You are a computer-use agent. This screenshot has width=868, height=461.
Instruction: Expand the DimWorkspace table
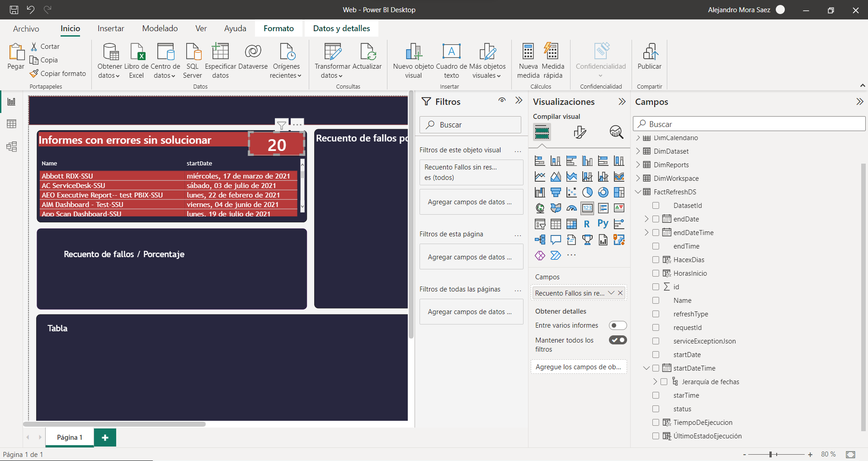638,179
